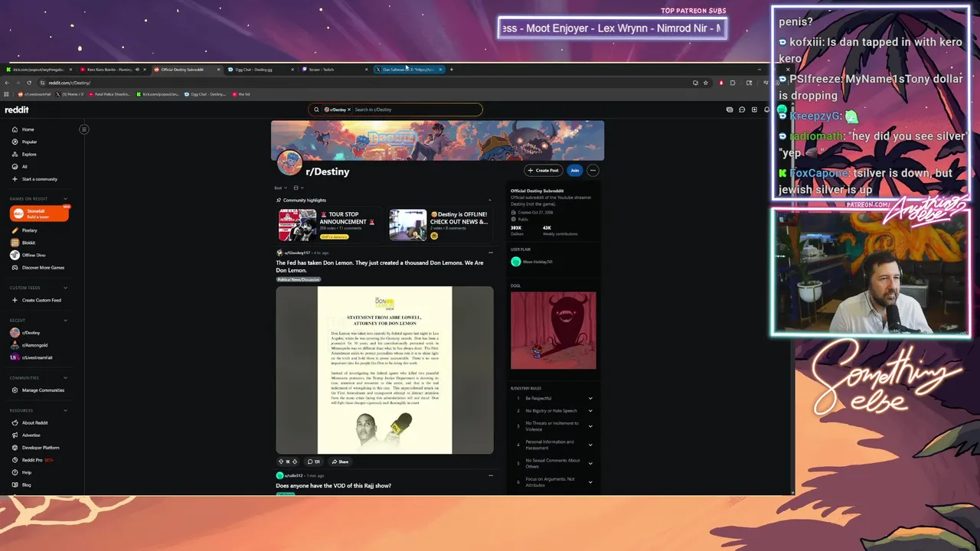Open the Home feed in sidebar
The height and width of the screenshot is (551, 980).
coord(28,129)
